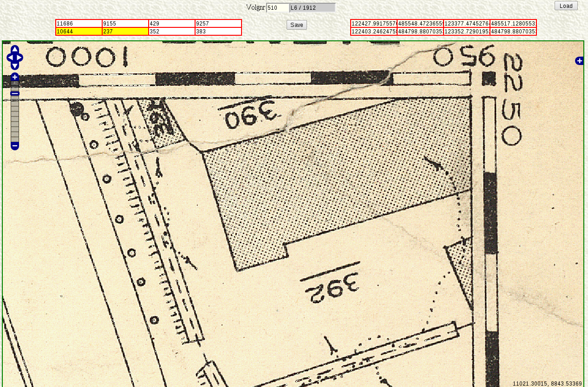
Task: Click the zoom bar slider handle
Action: 15,93
